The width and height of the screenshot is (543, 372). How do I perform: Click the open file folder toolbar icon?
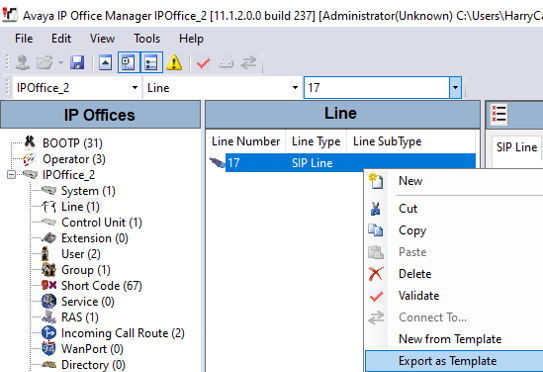click(45, 63)
